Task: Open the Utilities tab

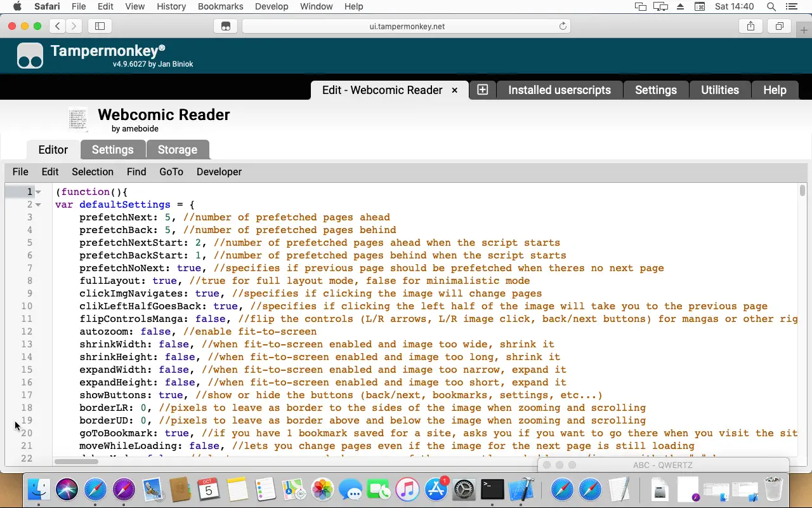Action: click(719, 90)
